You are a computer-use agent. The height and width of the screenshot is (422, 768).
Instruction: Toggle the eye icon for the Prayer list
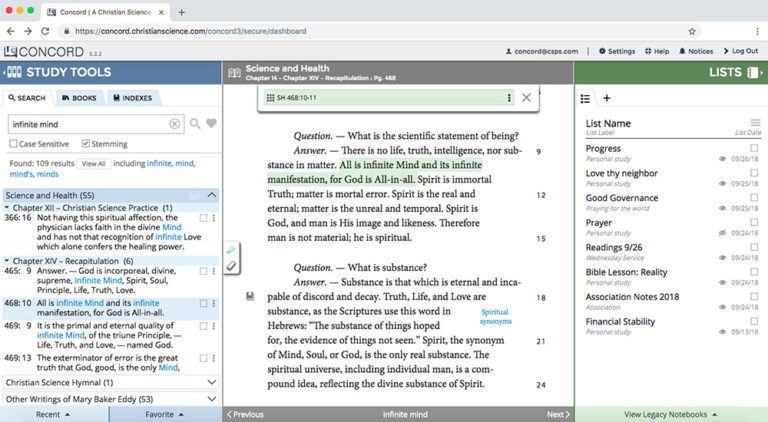coord(724,234)
